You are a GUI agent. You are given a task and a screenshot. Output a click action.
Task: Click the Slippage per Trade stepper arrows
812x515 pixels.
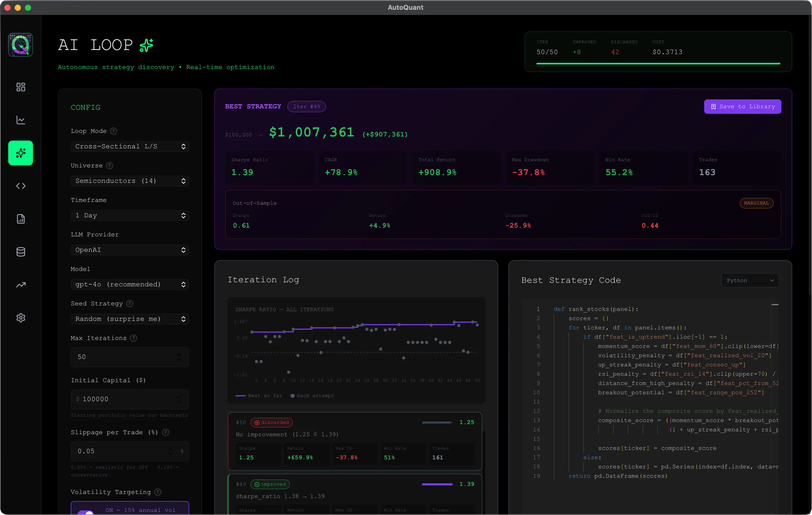[171, 451]
